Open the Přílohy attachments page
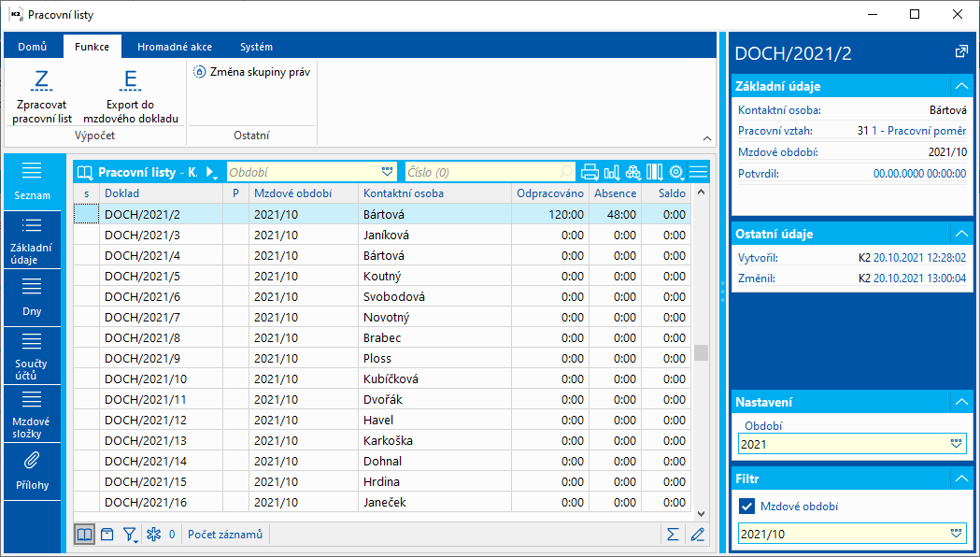The width and height of the screenshot is (980, 557). [x=32, y=472]
